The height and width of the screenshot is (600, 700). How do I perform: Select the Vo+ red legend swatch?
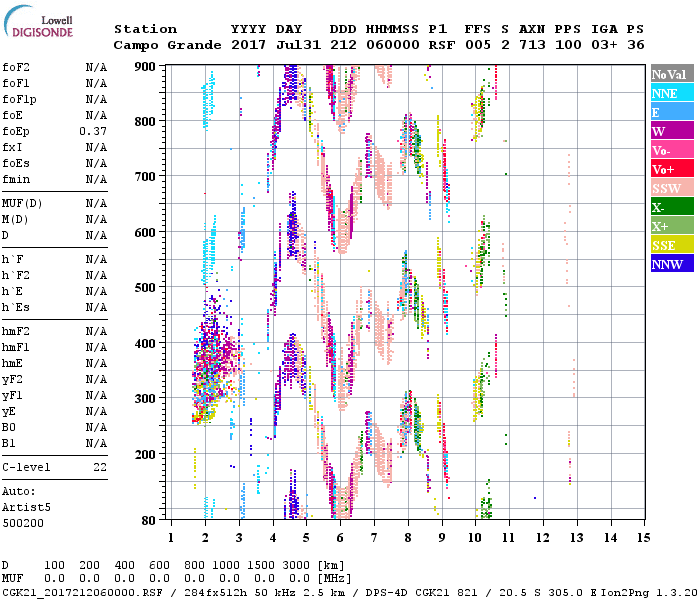(671, 169)
